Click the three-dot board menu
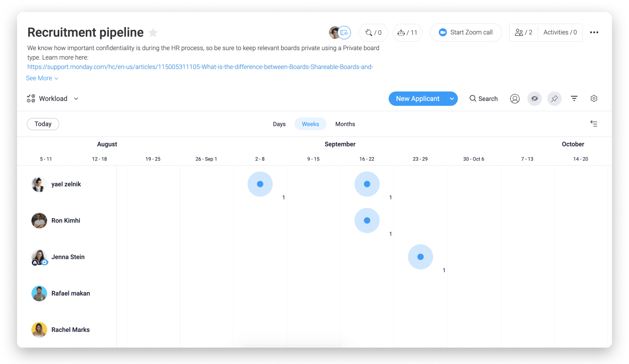Image resolution: width=629 pixels, height=364 pixels. tap(594, 32)
